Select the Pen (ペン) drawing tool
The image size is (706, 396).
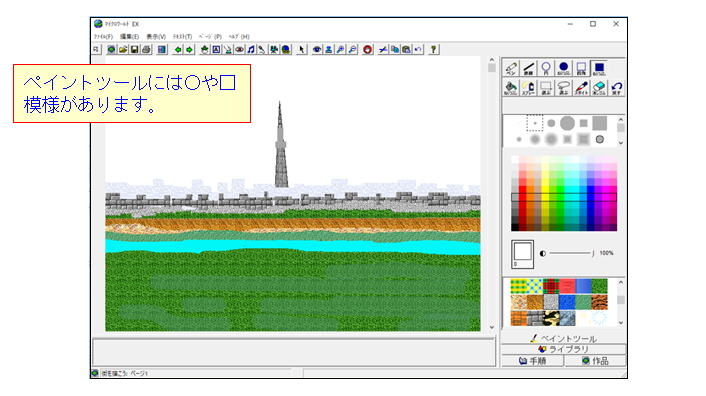[x=511, y=68]
